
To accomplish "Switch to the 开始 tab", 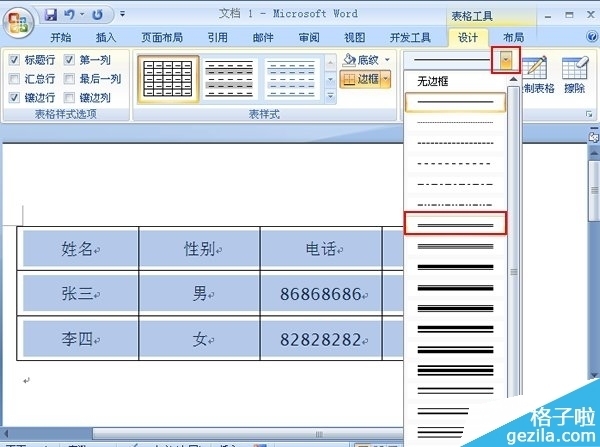I will coord(60,37).
